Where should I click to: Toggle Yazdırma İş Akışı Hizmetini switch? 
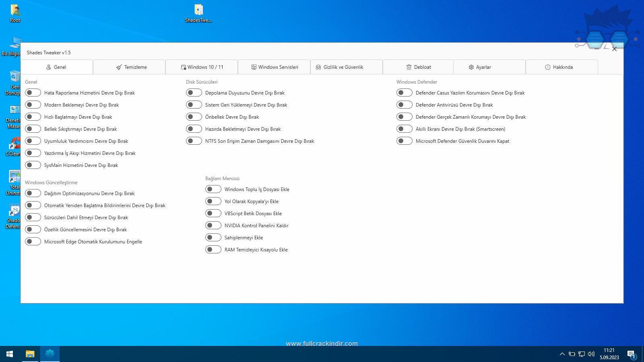click(x=33, y=153)
